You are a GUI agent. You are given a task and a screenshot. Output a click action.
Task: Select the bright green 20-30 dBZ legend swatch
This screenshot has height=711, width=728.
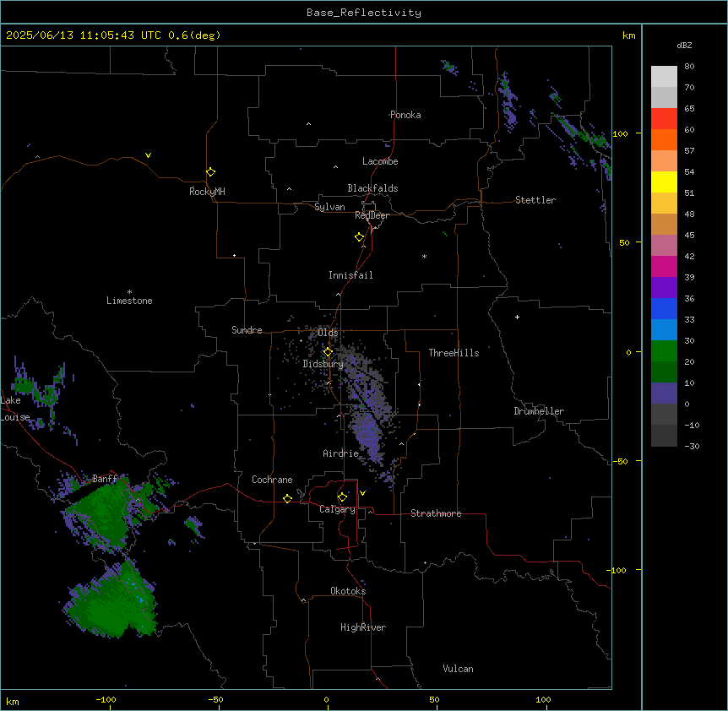(664, 351)
